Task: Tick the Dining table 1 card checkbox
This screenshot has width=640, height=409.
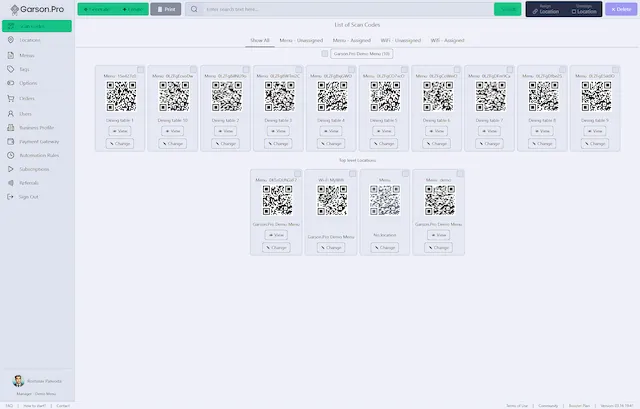Action: tap(140, 69)
